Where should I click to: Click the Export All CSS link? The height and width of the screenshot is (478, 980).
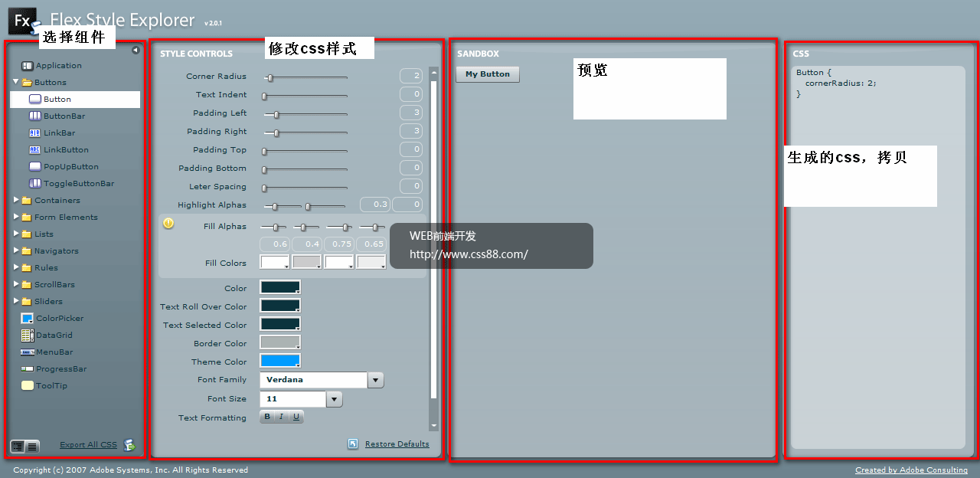click(89, 445)
